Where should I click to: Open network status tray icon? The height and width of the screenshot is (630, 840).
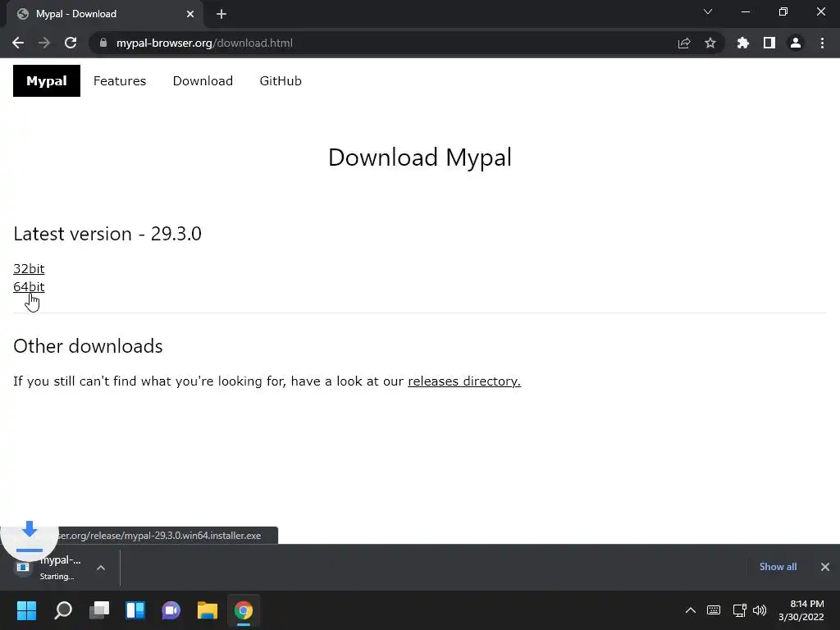(x=740, y=610)
